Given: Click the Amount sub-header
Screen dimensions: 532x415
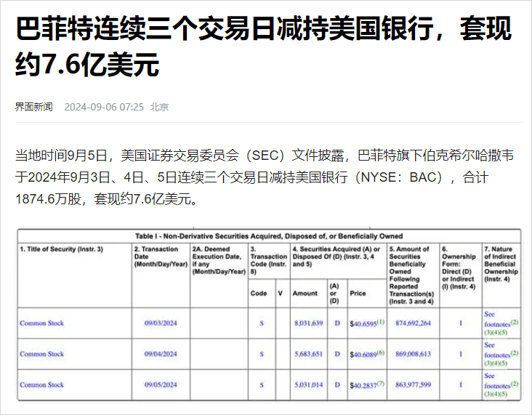Looking at the screenshot, I should (x=305, y=293).
